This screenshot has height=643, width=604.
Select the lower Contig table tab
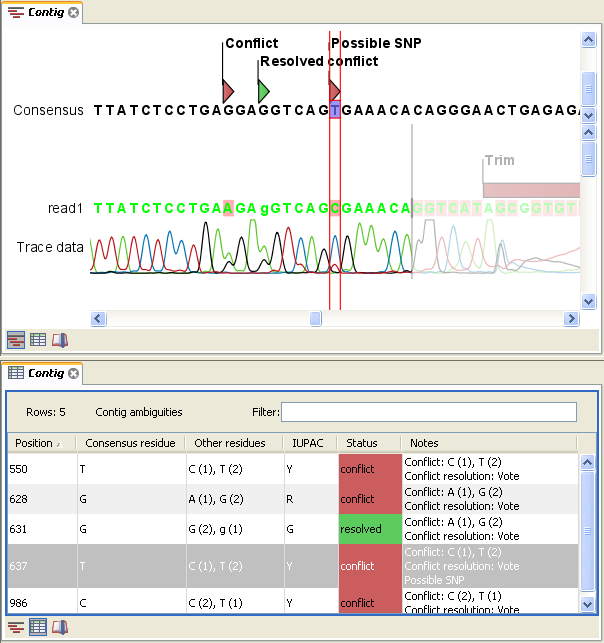tap(40, 373)
